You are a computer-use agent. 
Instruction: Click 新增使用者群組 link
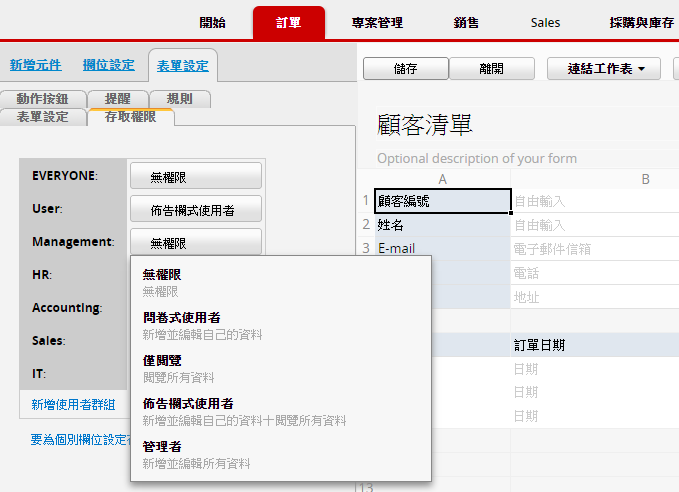(73, 405)
